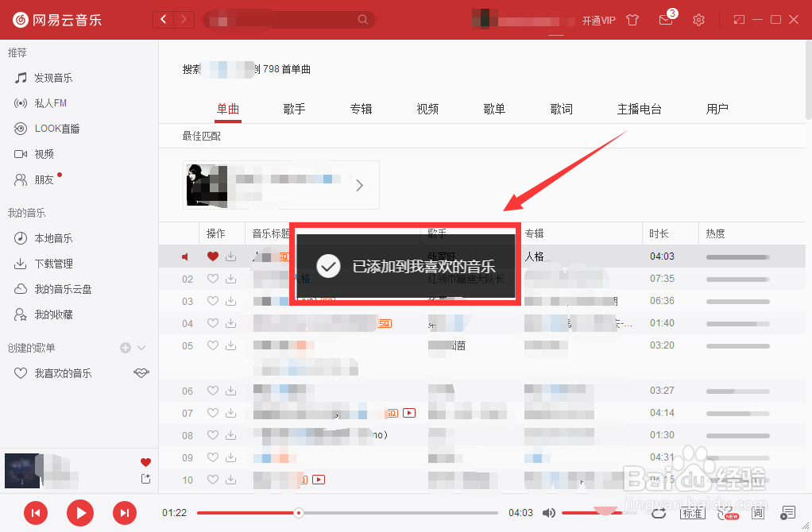Image resolution: width=812 pixels, height=532 pixels.
Task: Switch to the 专辑 tab
Action: click(x=361, y=110)
